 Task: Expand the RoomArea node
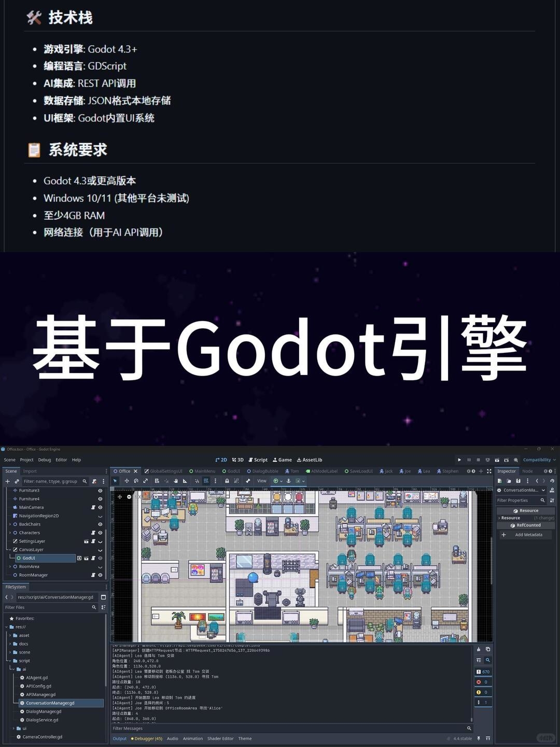pos(10,566)
